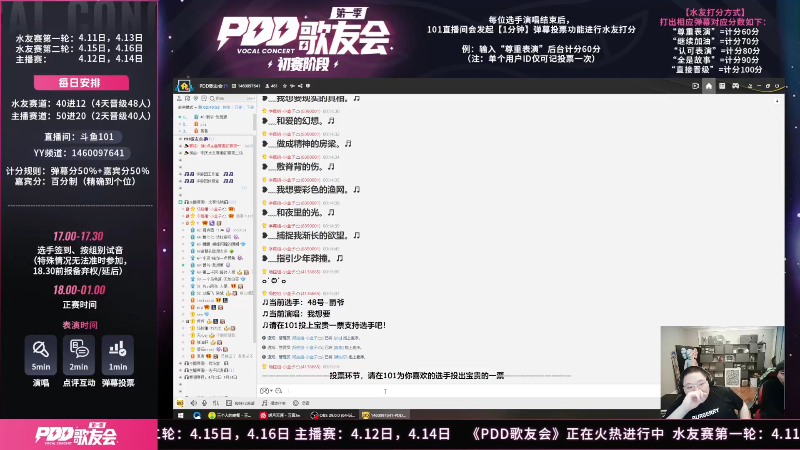Click the chat line 当前选手：48号
The height and width of the screenshot is (450, 800).
(x=304, y=302)
